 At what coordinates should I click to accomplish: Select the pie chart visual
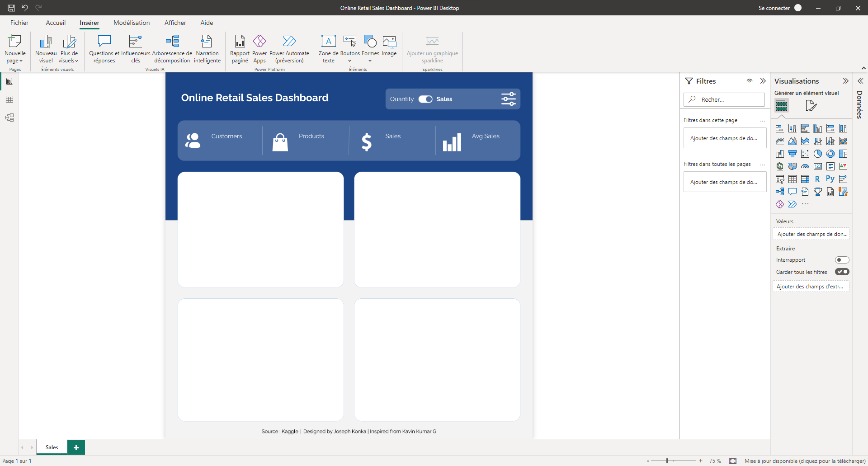(x=817, y=154)
